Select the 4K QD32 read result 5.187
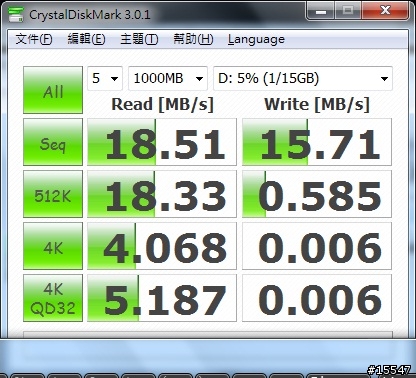 162,298
